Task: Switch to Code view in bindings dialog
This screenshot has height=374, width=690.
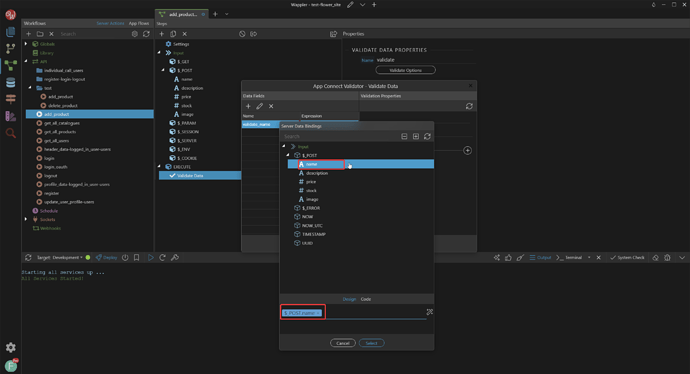Action: pyautogui.click(x=366, y=299)
